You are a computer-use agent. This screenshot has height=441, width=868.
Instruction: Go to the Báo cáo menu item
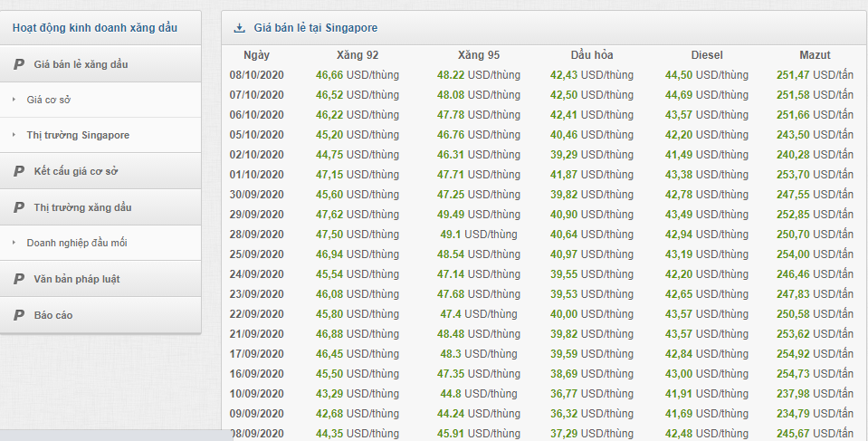coord(53,315)
